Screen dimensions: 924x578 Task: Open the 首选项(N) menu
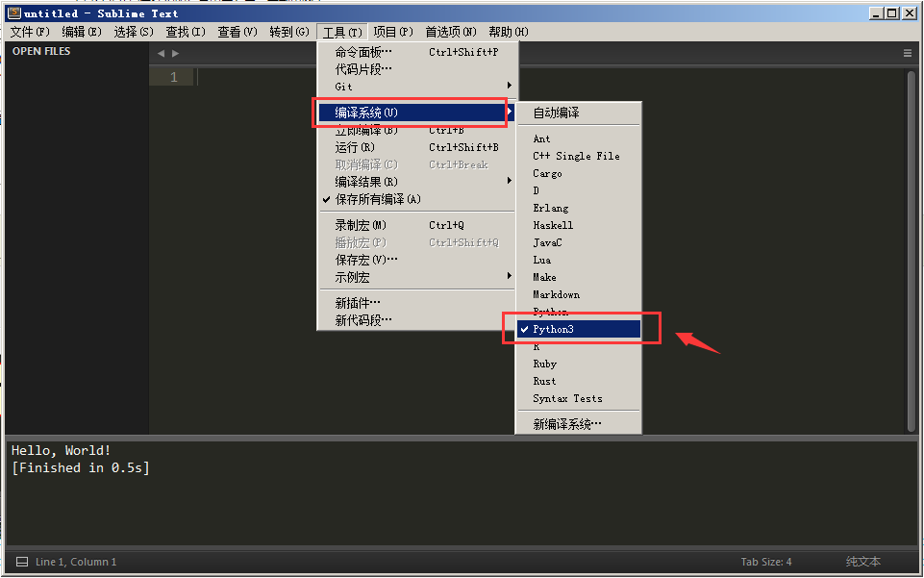click(x=451, y=32)
